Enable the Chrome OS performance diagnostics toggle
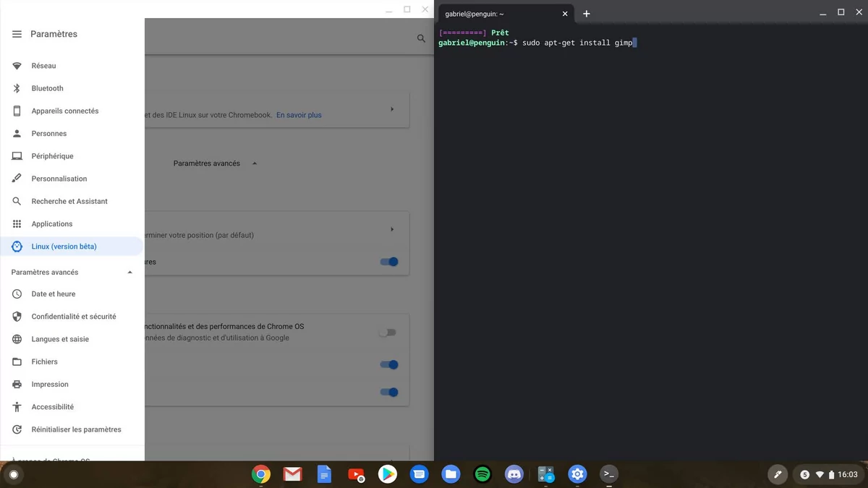 (x=388, y=333)
